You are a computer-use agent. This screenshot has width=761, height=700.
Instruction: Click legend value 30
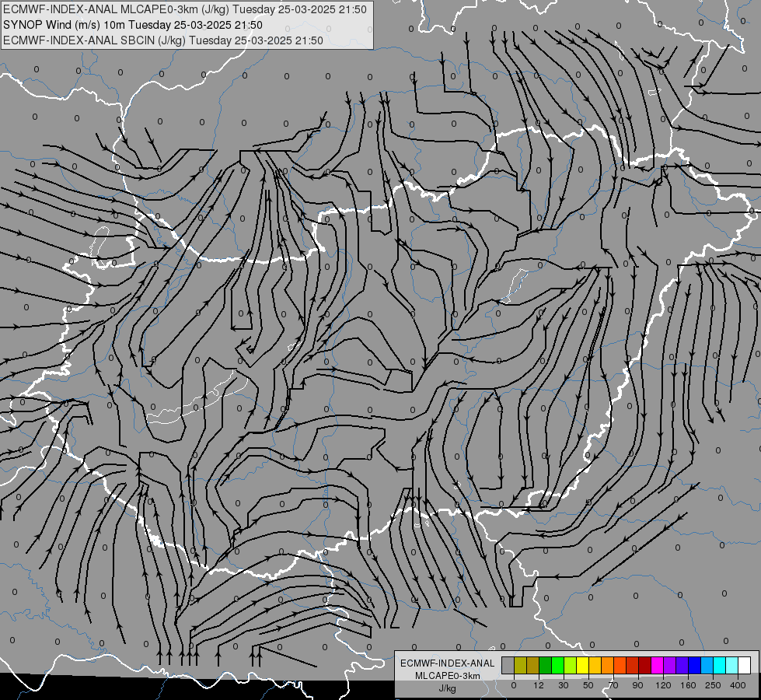click(564, 685)
